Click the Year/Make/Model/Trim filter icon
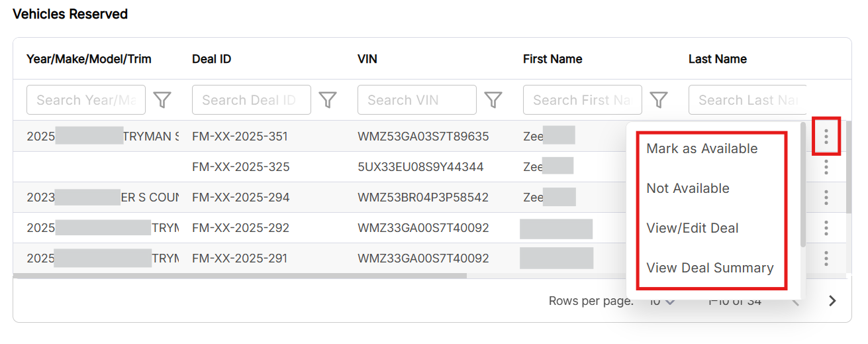The height and width of the screenshot is (344, 868). [162, 100]
